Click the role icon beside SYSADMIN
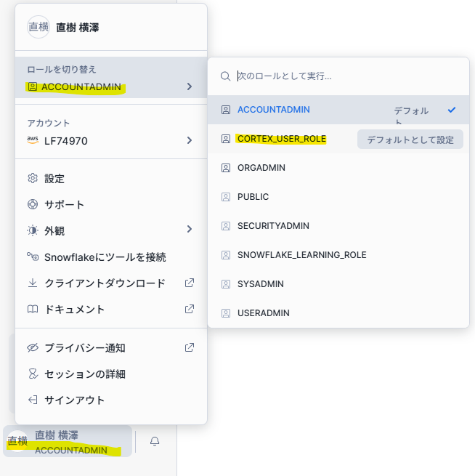 tap(226, 284)
